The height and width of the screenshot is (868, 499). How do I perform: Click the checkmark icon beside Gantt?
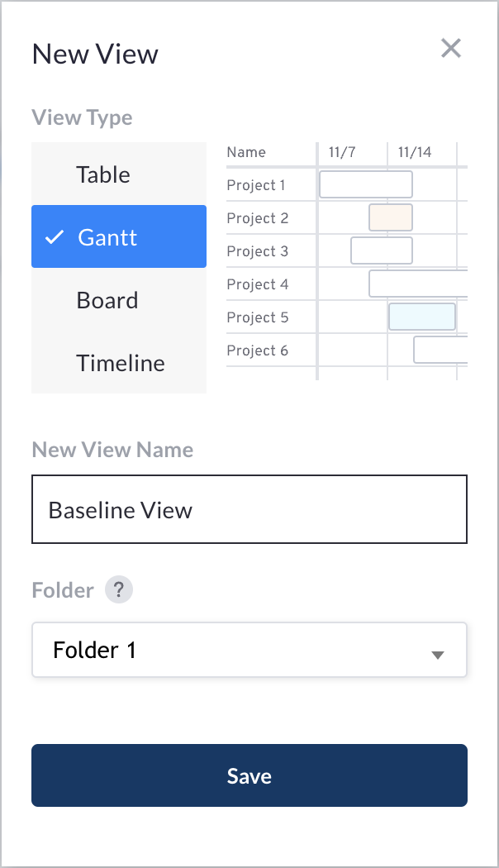coord(55,237)
